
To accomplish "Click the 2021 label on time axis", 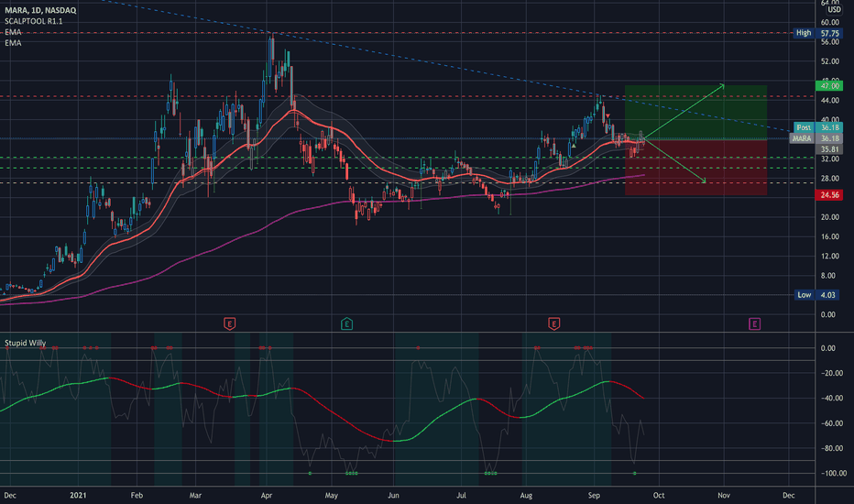I will pos(79,495).
